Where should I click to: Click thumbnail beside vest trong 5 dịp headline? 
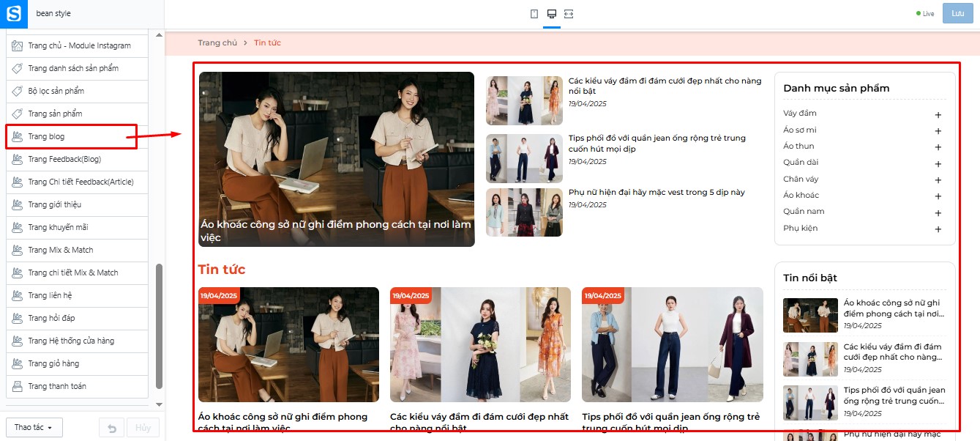[524, 212]
